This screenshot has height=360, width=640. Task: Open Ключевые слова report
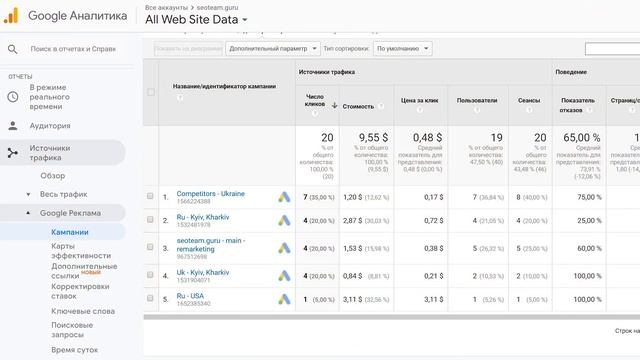[x=83, y=311]
